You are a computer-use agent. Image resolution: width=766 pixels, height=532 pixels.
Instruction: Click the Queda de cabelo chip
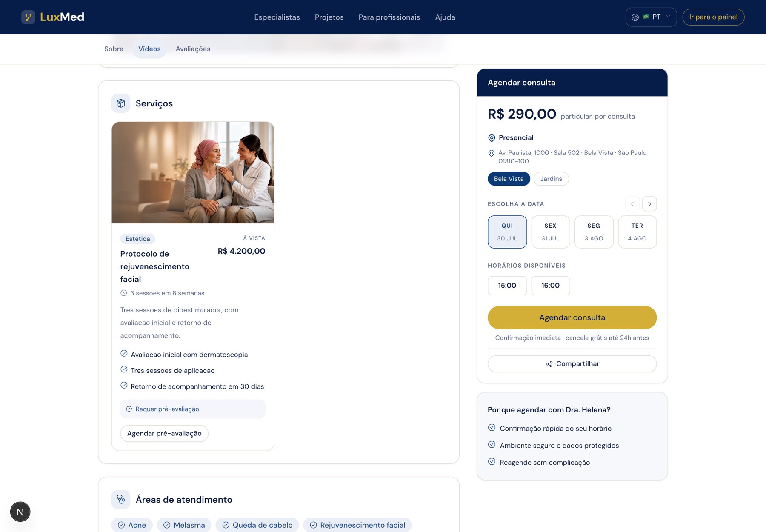[257, 525]
